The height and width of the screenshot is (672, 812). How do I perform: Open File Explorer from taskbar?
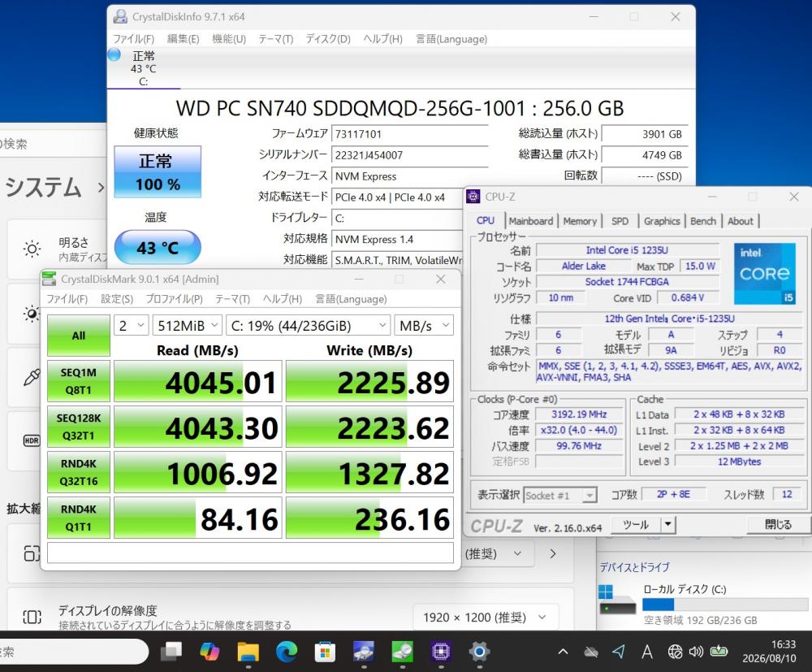pos(248,651)
